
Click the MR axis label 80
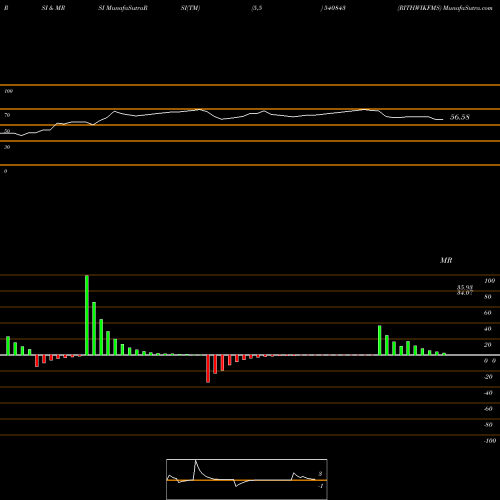coord(488,297)
